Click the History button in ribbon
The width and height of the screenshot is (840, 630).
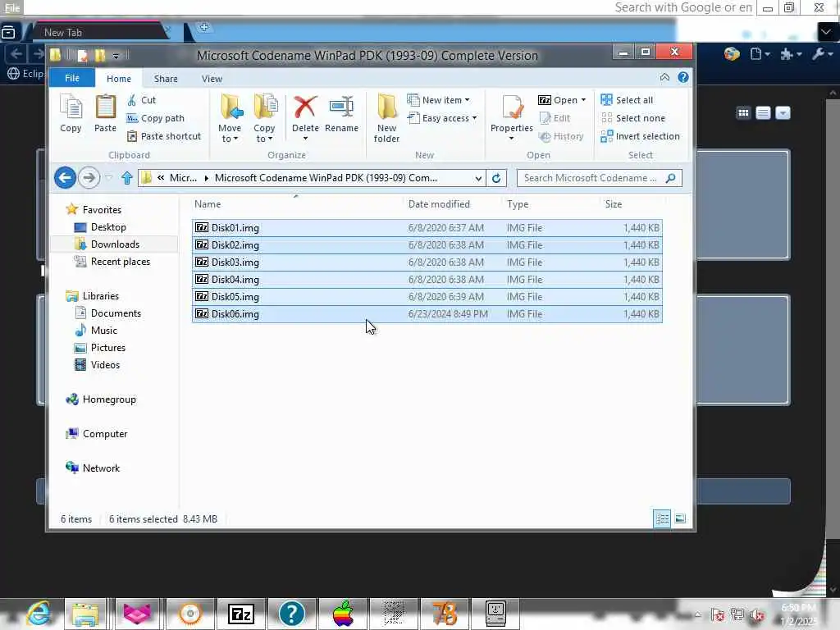point(561,137)
